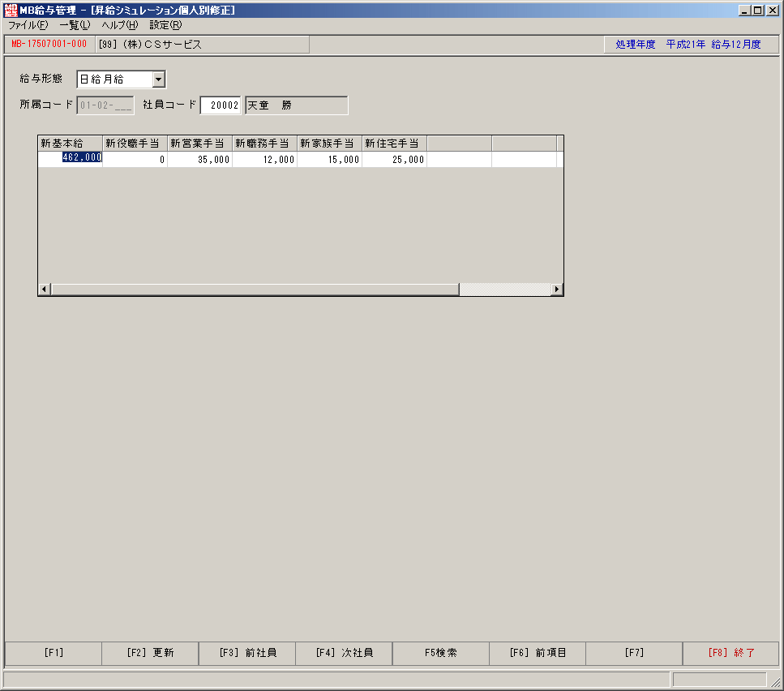Click the 15,000 family allowance cell
Screen dimensions: 784x691
click(329, 160)
